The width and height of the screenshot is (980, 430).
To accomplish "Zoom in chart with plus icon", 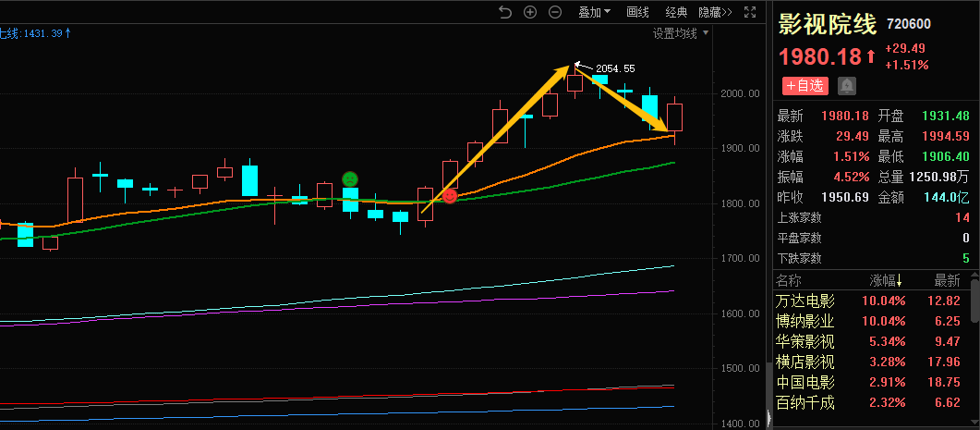I will [x=530, y=12].
